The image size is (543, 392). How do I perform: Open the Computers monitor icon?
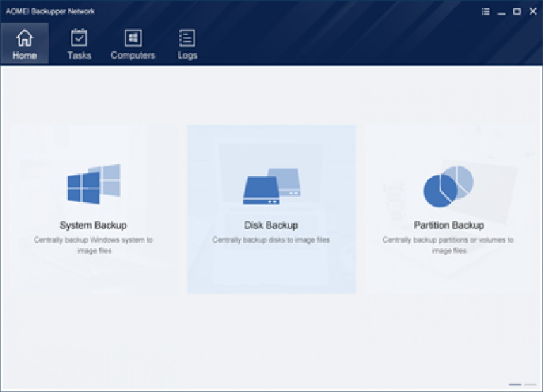(133, 38)
